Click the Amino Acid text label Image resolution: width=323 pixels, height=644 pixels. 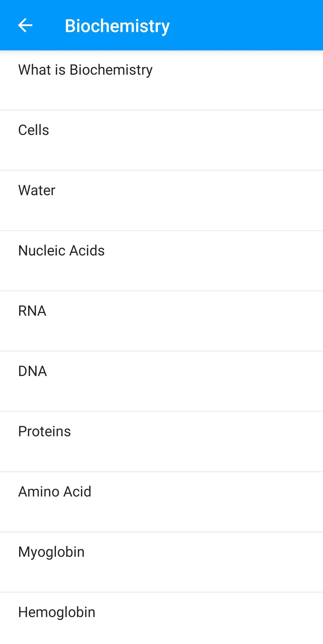coord(55,492)
